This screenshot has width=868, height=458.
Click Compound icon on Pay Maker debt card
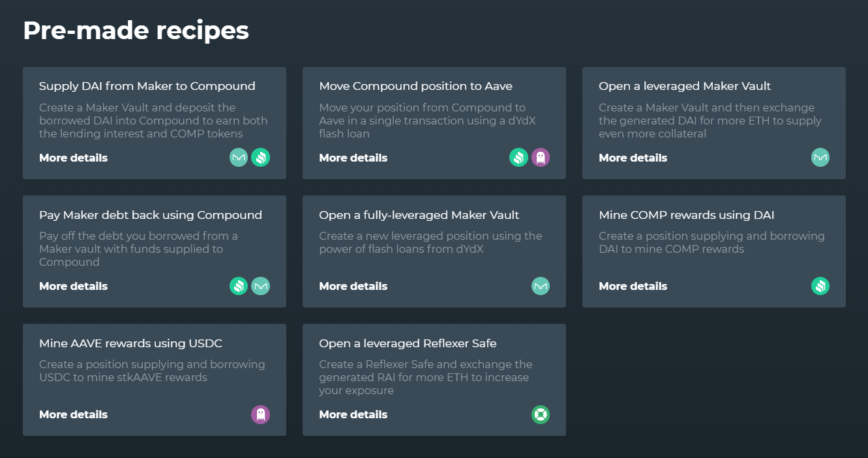(x=239, y=286)
